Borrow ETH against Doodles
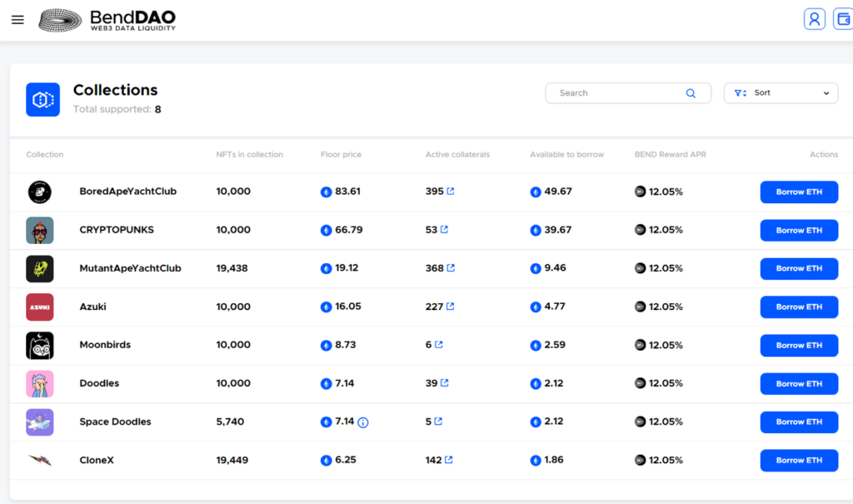853x504 pixels. point(799,384)
